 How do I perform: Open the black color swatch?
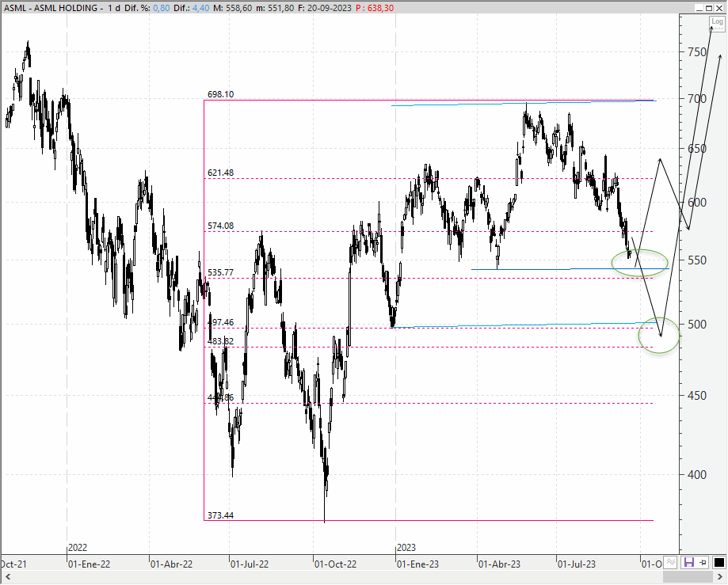[x=718, y=563]
